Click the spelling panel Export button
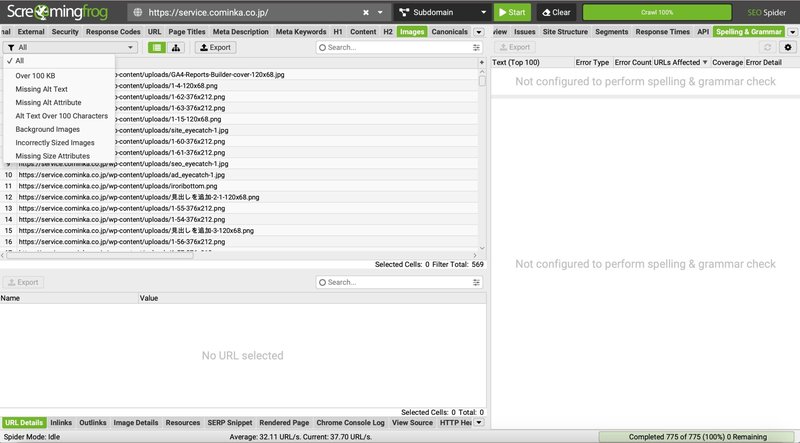800x443 pixels. click(514, 47)
